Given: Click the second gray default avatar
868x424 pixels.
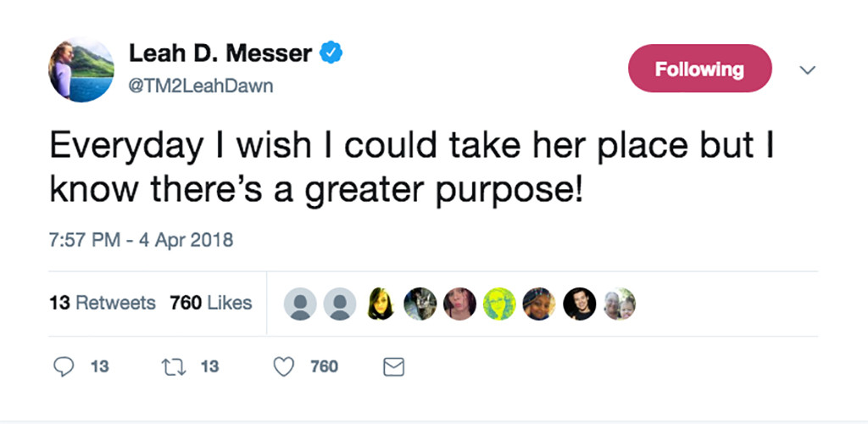Looking at the screenshot, I should coord(340,304).
